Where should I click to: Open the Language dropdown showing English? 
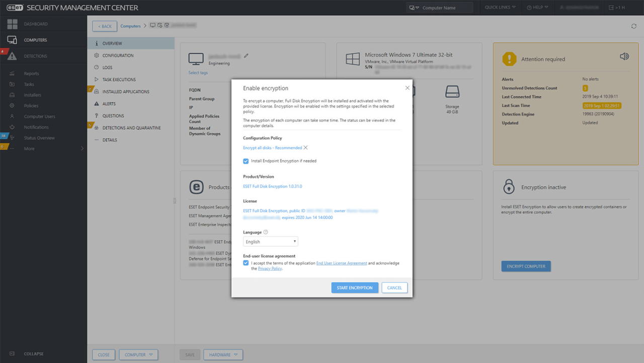tap(270, 241)
